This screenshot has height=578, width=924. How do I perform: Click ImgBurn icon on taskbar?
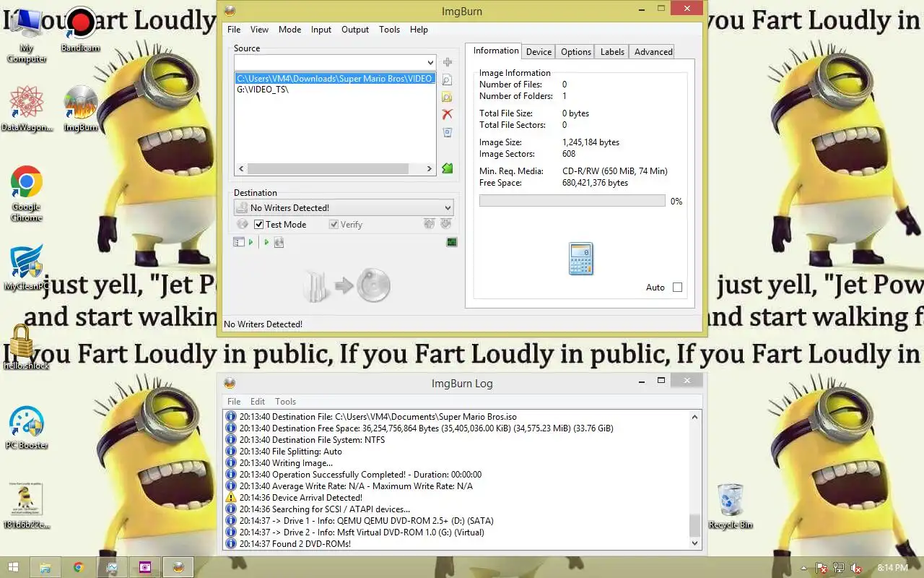pos(178,567)
